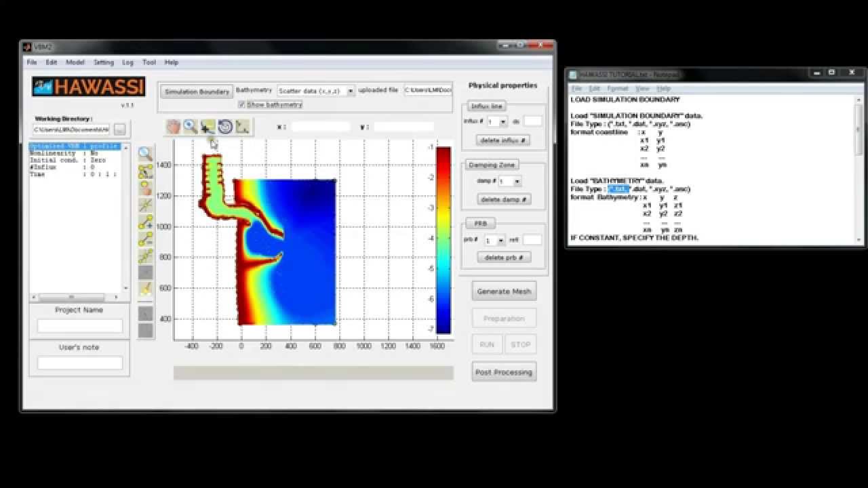Screen dimensions: 868x488
Task: Select the zoom magnifier in top toolbar
Action: click(x=191, y=127)
